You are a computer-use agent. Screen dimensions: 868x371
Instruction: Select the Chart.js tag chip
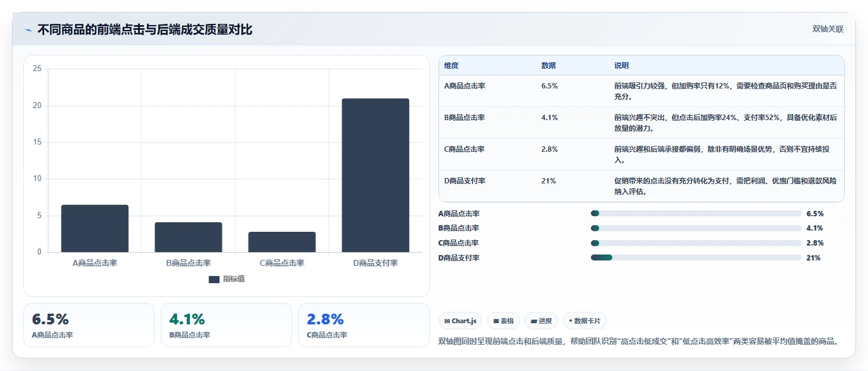(461, 321)
